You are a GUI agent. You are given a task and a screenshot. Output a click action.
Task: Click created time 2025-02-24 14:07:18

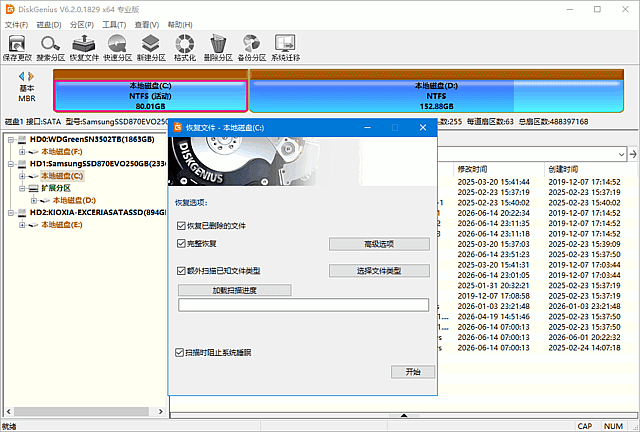[584, 348]
